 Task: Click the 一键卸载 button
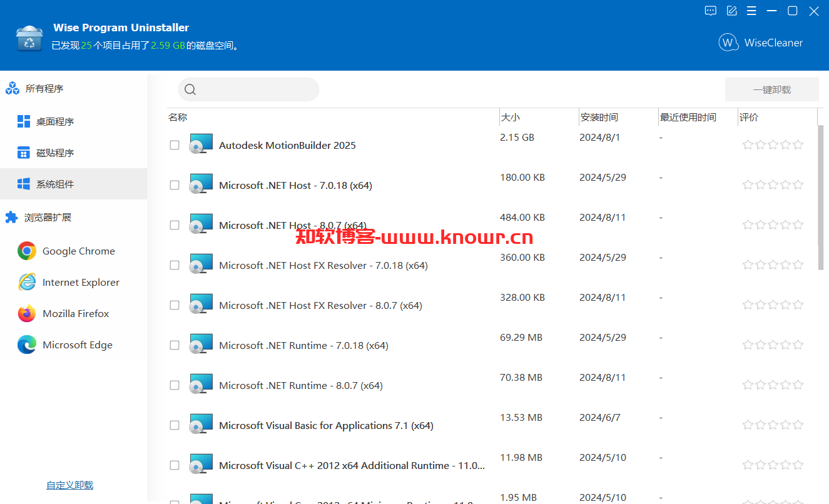pos(772,89)
